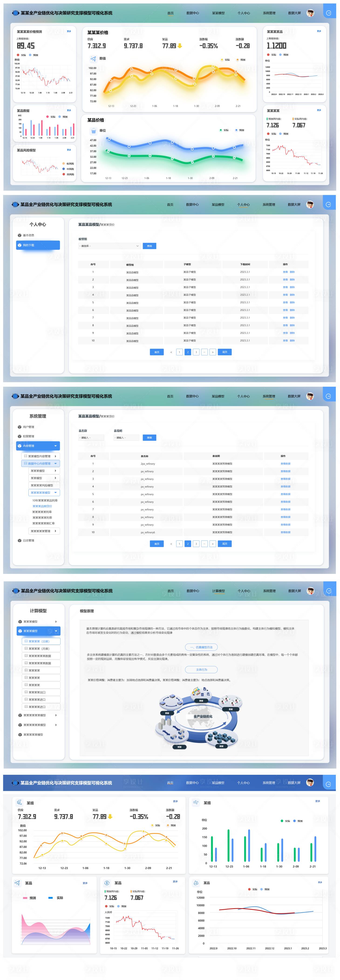Toggle blue 实际 legend in bottom area chart

[56, 898]
